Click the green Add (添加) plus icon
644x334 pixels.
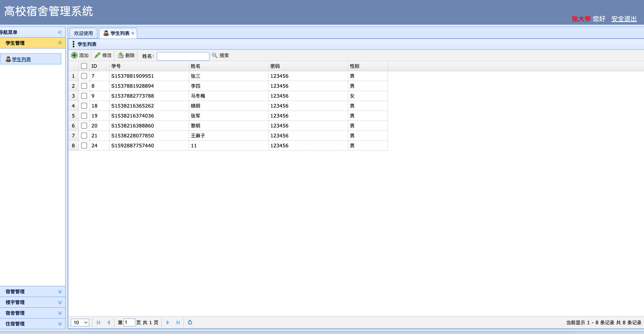coord(74,55)
